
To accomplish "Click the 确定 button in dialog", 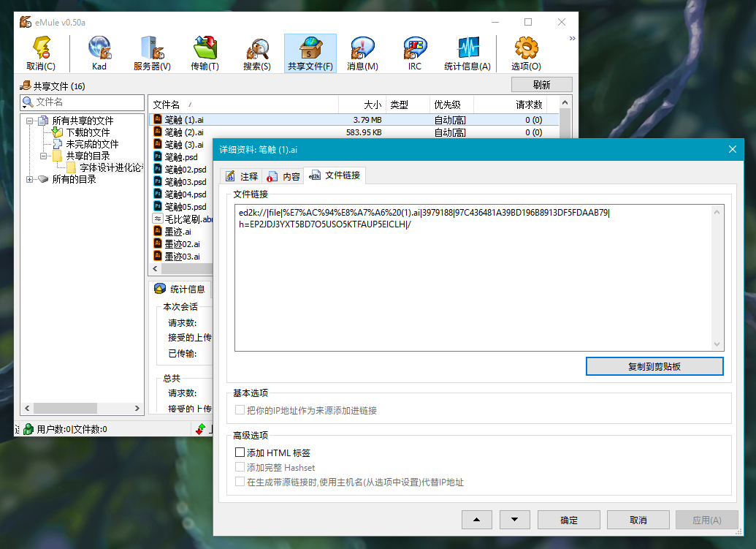I will point(568,520).
